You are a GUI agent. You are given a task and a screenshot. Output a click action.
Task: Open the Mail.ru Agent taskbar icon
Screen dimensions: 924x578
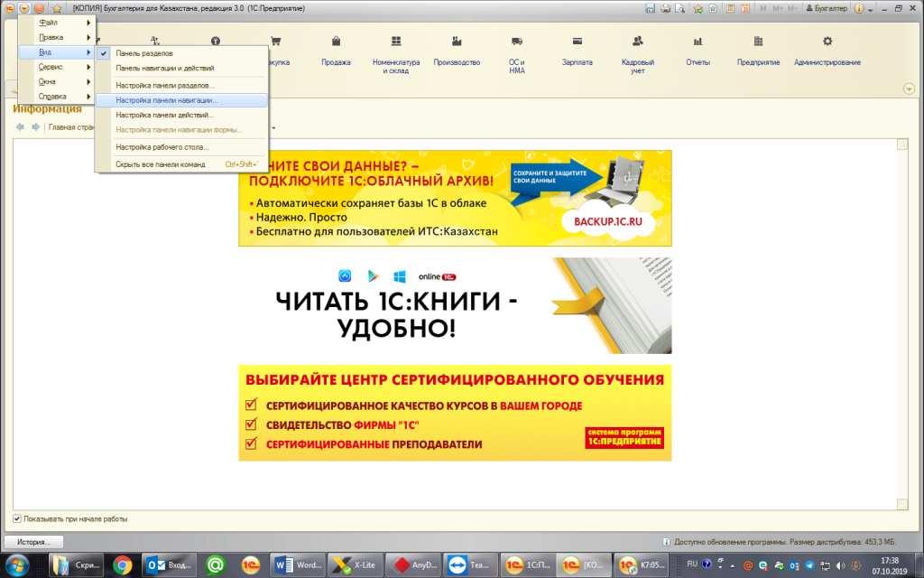[x=215, y=565]
